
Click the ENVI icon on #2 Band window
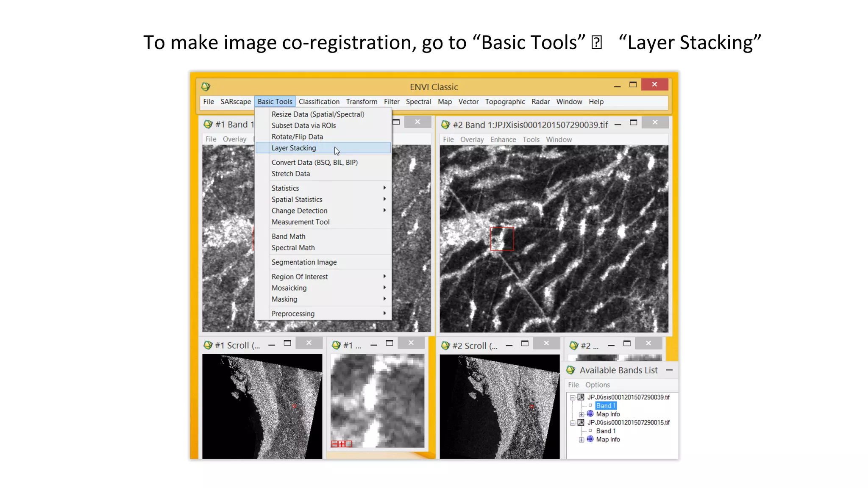pyautogui.click(x=445, y=125)
